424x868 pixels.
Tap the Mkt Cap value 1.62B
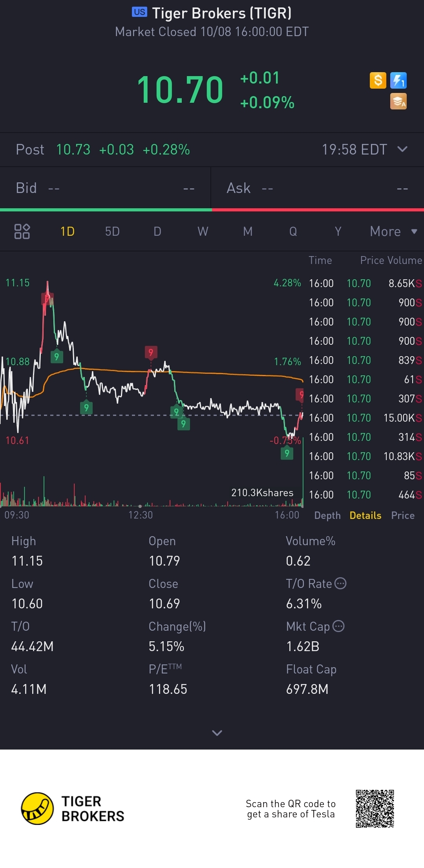tap(302, 646)
